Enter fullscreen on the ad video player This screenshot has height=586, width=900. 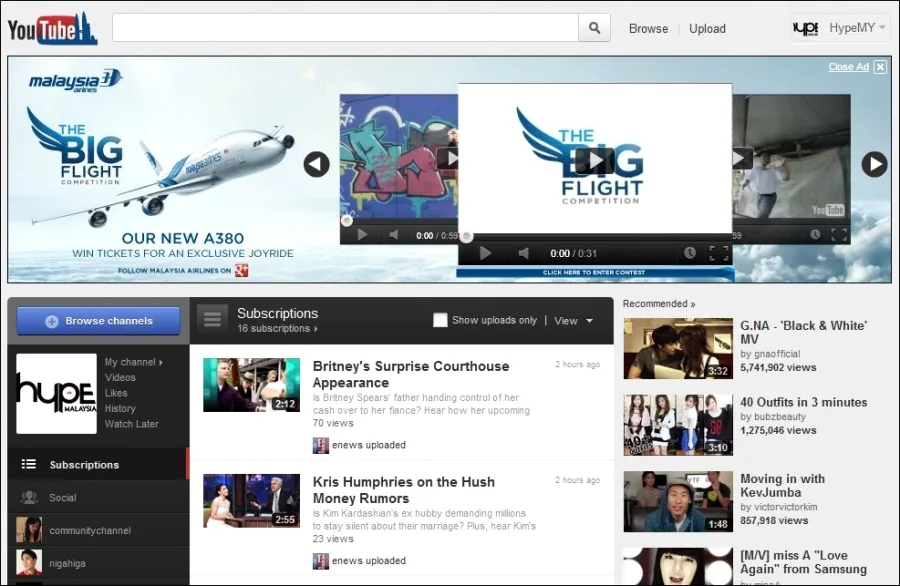click(717, 253)
